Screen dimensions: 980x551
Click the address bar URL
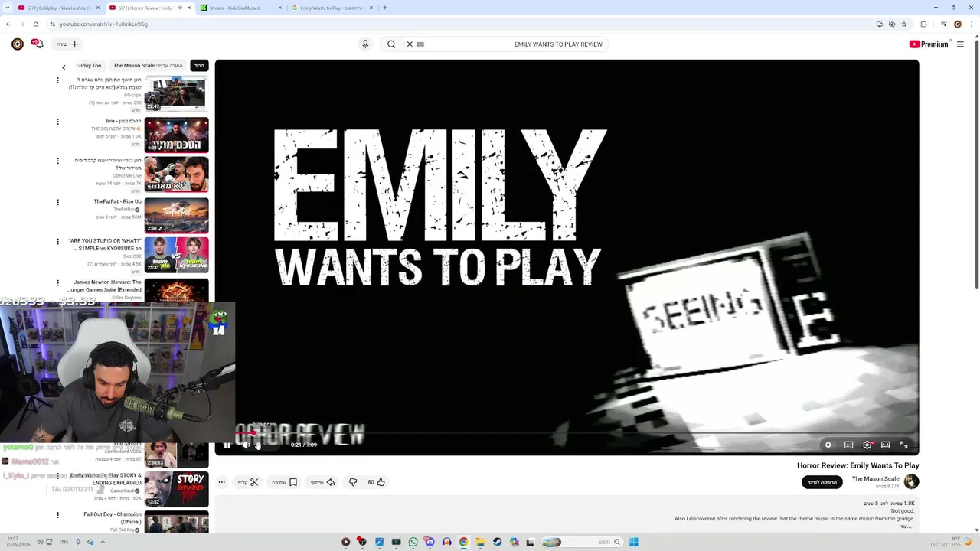pos(103,24)
